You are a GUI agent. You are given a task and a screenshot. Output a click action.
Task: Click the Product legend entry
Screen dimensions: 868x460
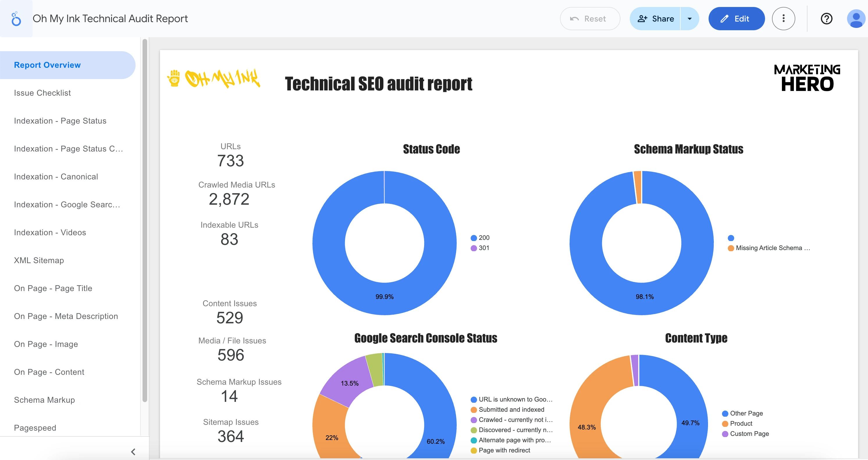pyautogui.click(x=741, y=423)
